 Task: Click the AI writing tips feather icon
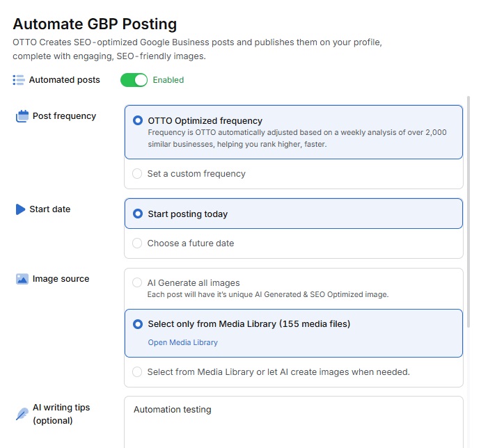(x=22, y=414)
